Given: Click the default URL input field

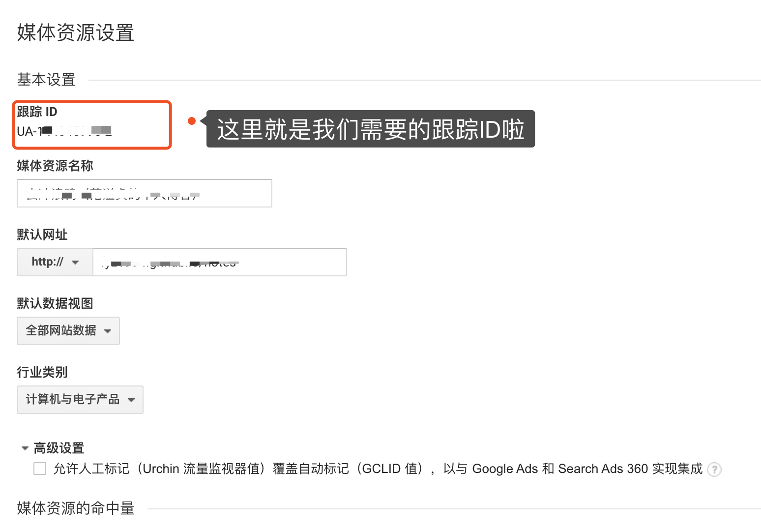Looking at the screenshot, I should 220,262.
